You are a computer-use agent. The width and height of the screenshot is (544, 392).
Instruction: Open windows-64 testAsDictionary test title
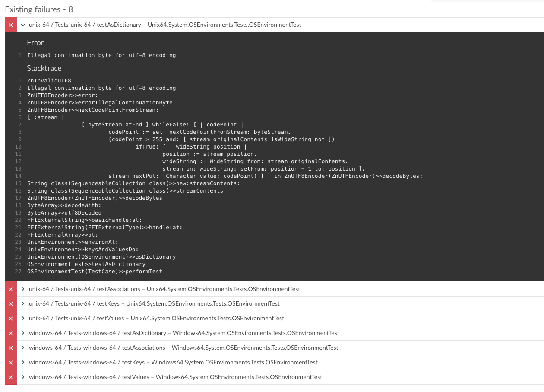pyautogui.click(x=184, y=333)
